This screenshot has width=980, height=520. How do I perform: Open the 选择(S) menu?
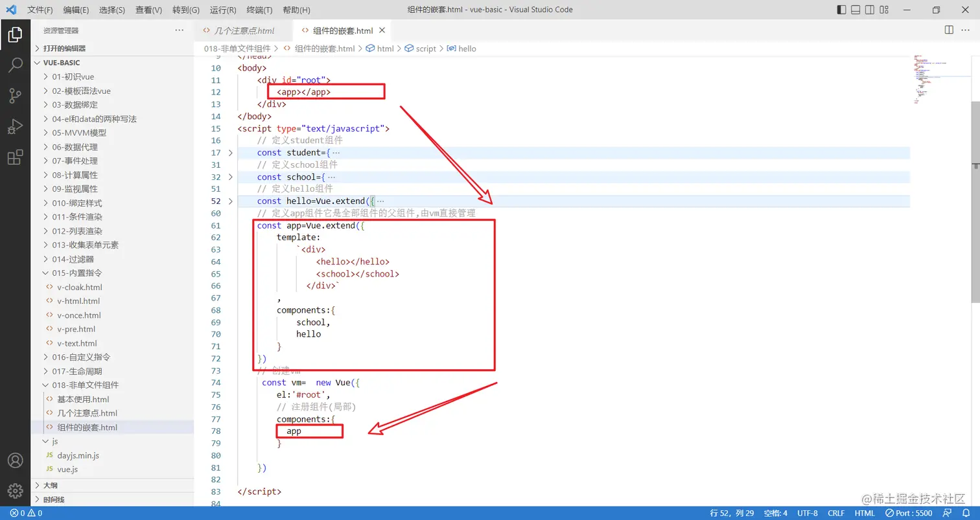(112, 10)
